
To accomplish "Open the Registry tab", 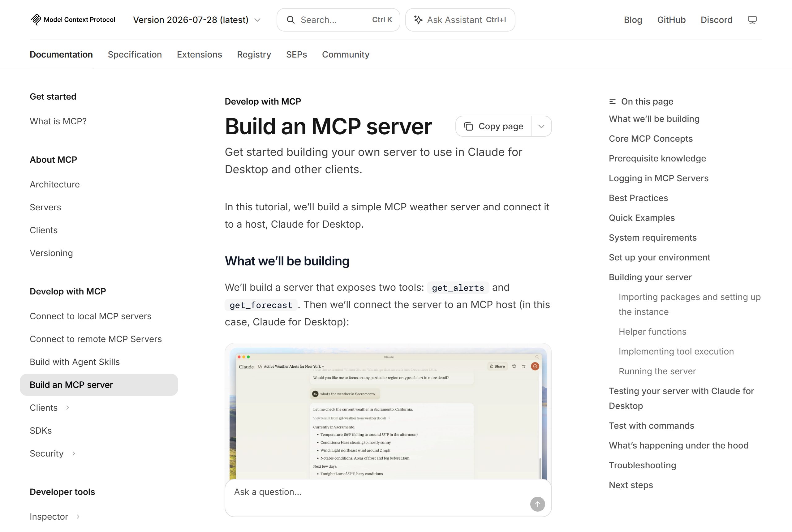I will tap(254, 54).
